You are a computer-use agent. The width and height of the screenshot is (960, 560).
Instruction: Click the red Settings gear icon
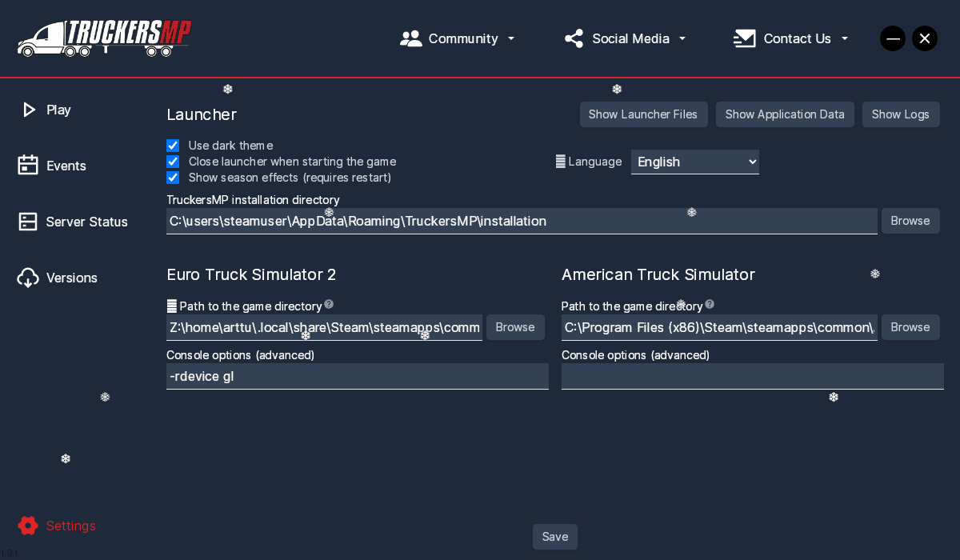[x=28, y=526]
